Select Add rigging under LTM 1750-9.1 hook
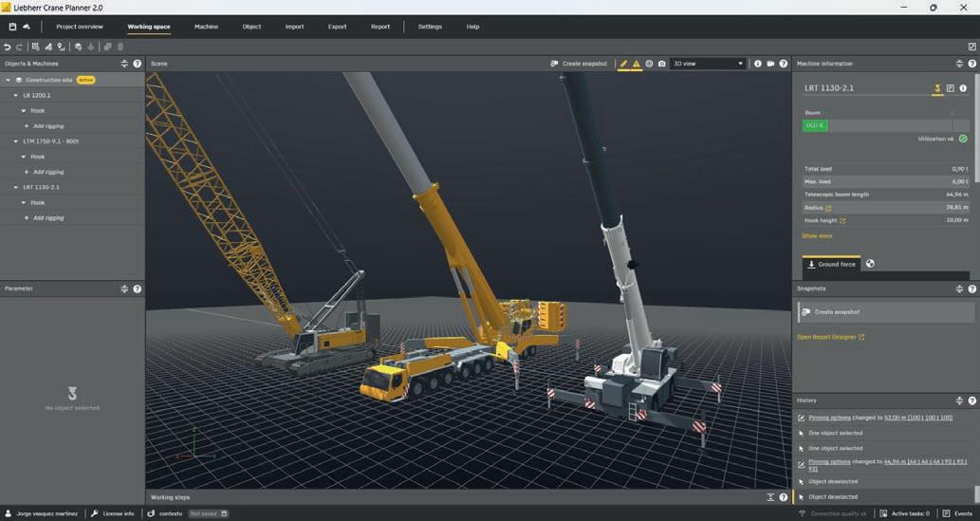Viewport: 980px width, 521px height. point(47,172)
